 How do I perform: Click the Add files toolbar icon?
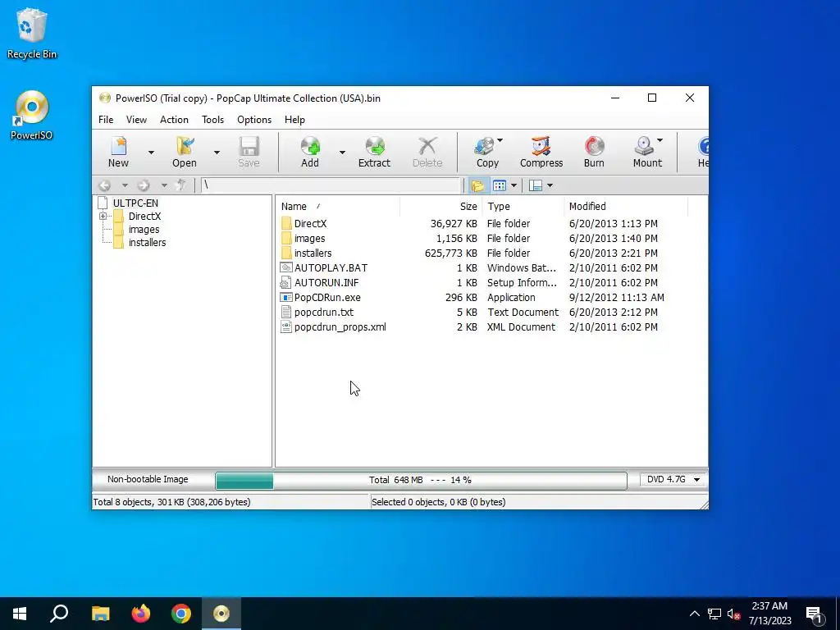point(309,152)
